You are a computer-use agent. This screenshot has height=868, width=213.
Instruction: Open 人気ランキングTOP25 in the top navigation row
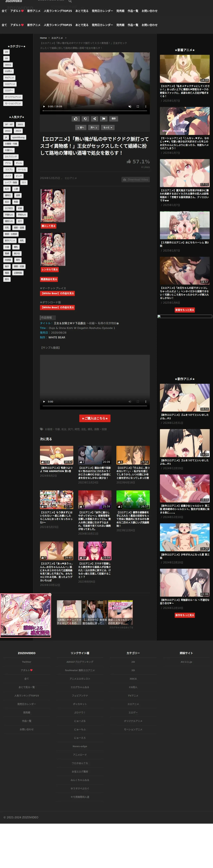tap(58, 11)
